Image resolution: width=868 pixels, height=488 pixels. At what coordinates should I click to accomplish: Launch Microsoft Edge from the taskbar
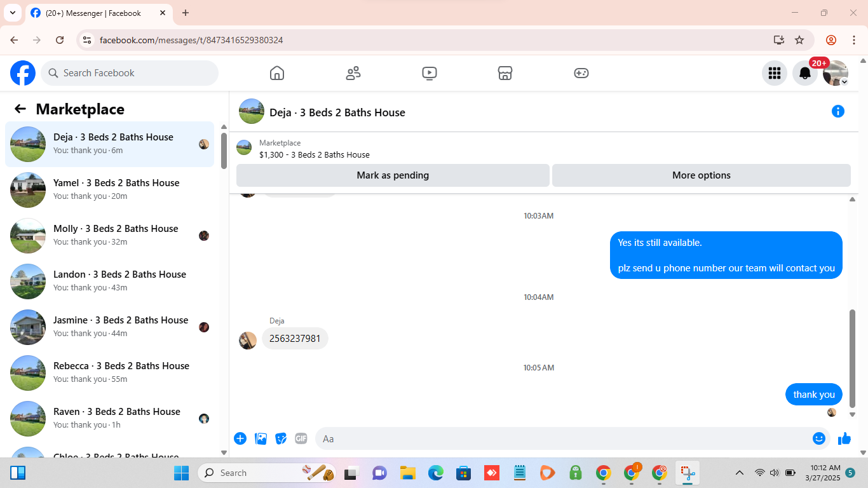tap(435, 473)
